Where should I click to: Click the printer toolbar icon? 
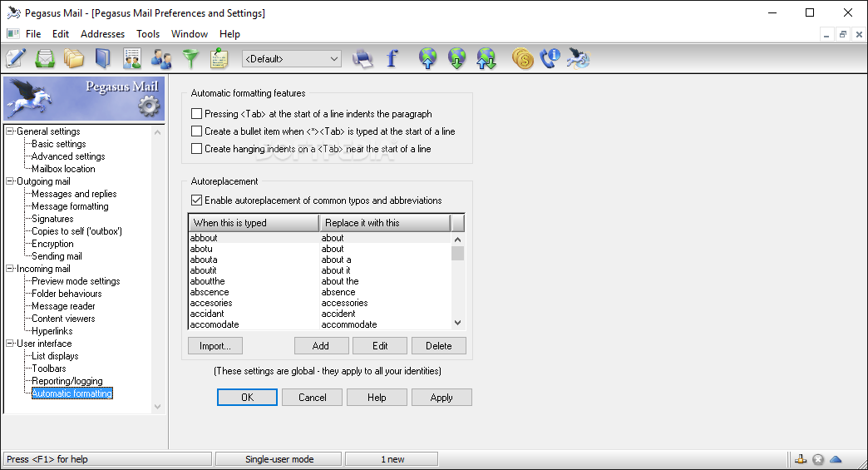[362, 58]
